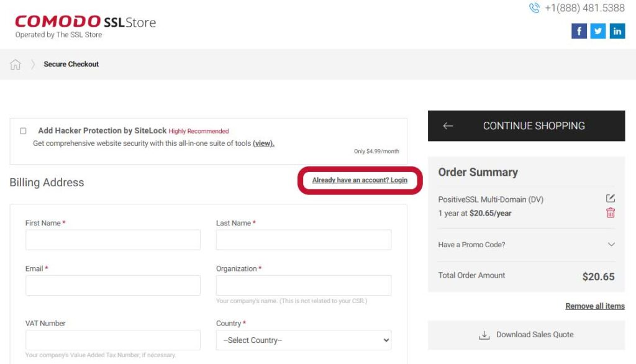Click Already have an account? Login link
Image resolution: width=636 pixels, height=364 pixels.
coord(360,180)
